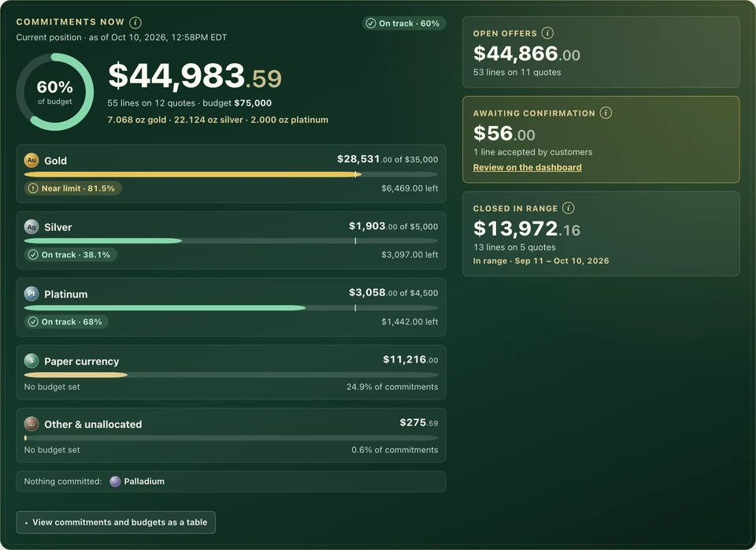Click the Palladium label in Nothing committed row
756x550 pixels.
click(x=144, y=481)
